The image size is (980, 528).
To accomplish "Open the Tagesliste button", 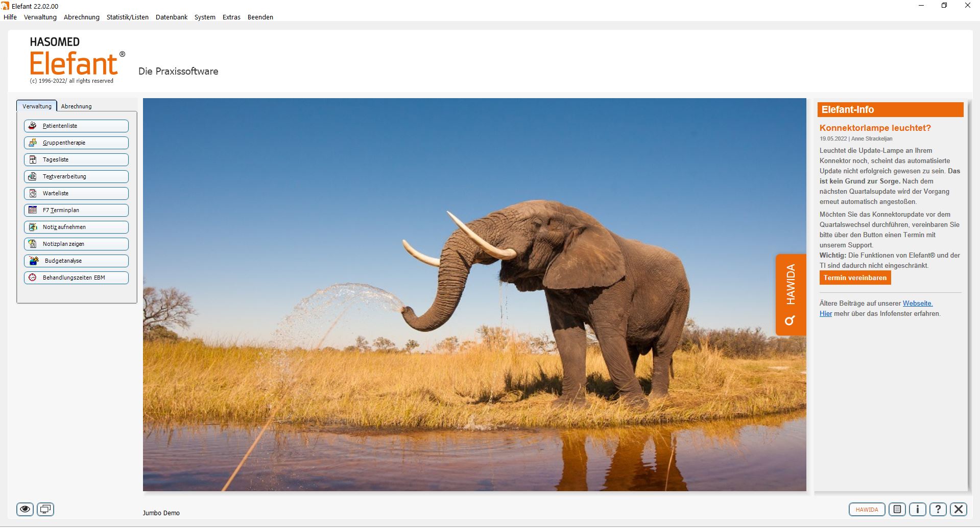I will [x=76, y=159].
